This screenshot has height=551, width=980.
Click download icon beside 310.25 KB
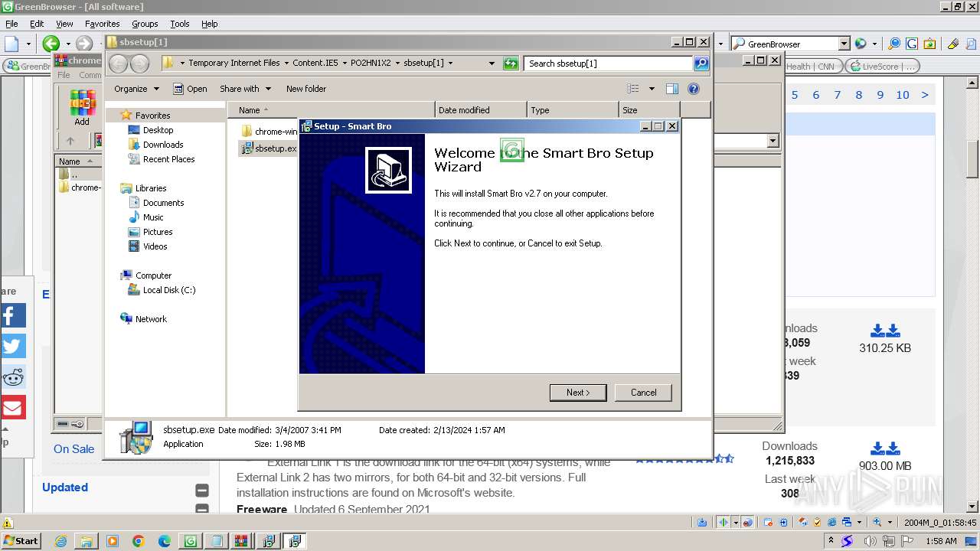coord(885,331)
